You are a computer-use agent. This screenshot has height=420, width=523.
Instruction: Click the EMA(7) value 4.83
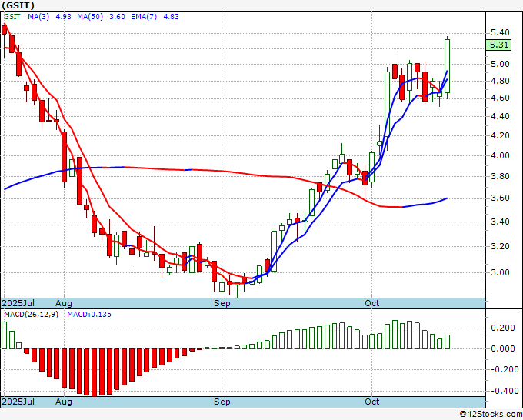coord(171,17)
